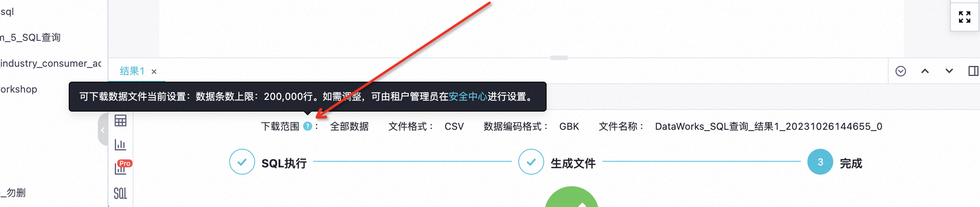Click the SQL执行 step check circle

242,162
